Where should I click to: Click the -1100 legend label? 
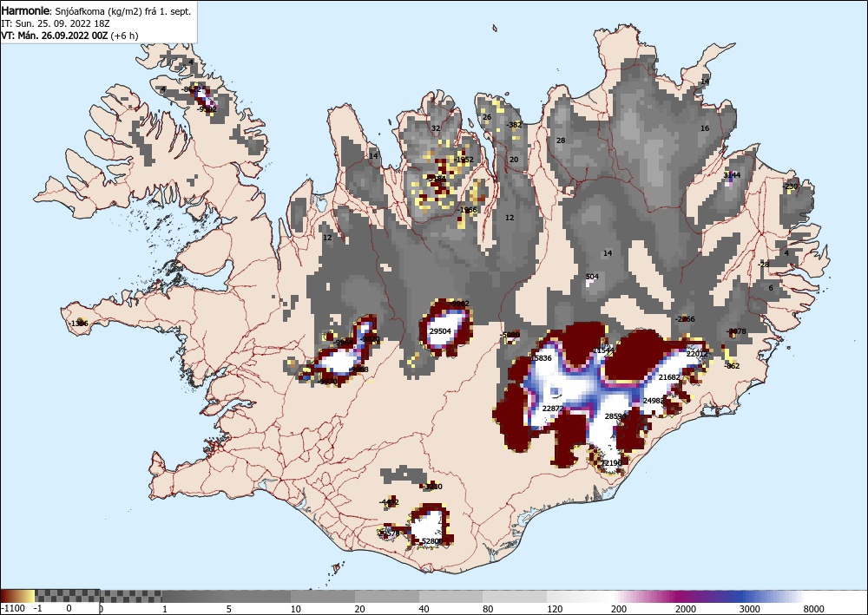click(13, 609)
